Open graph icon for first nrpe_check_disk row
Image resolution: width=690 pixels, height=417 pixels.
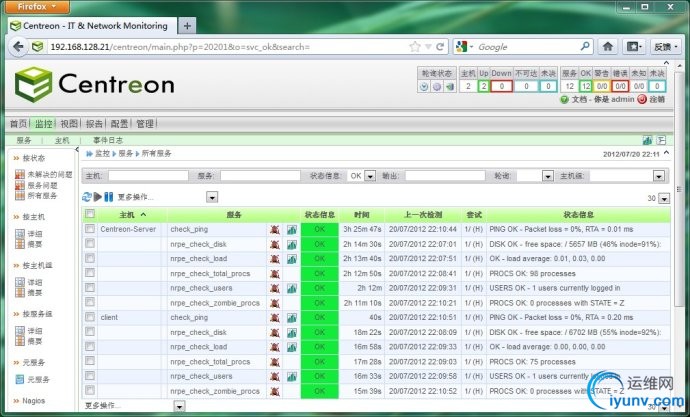(292, 245)
